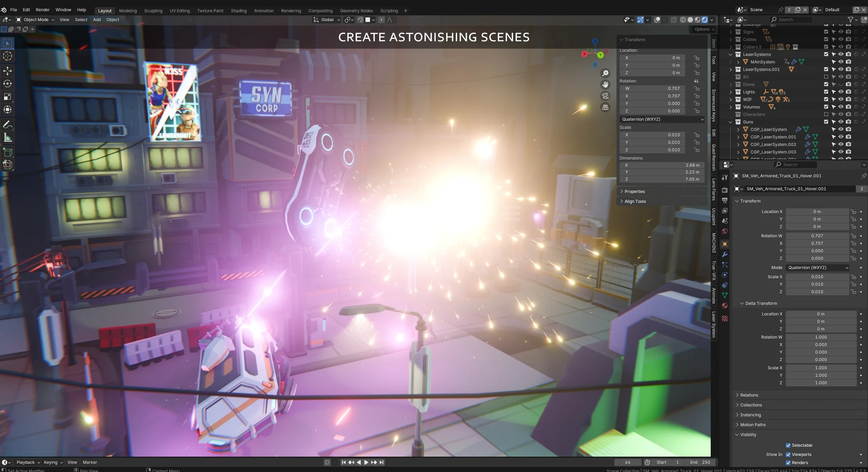Click the outliner search field
The height and width of the screenshot is (472, 868).
(x=792, y=19)
